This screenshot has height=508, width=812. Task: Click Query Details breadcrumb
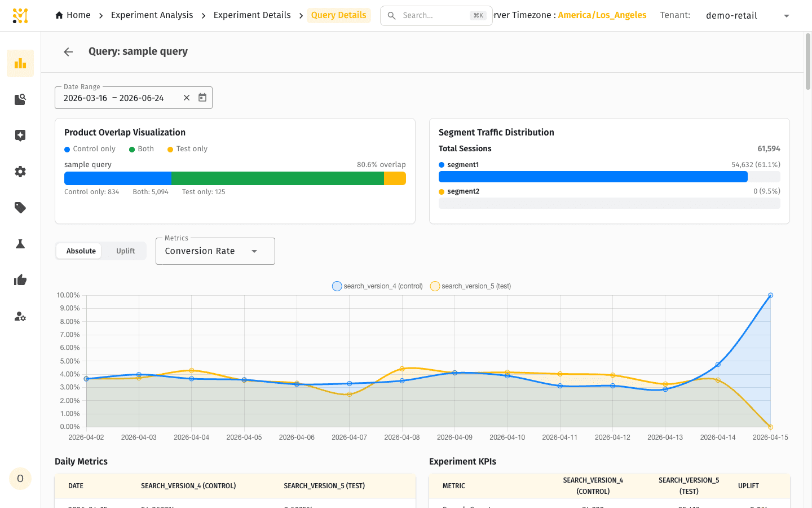point(339,15)
